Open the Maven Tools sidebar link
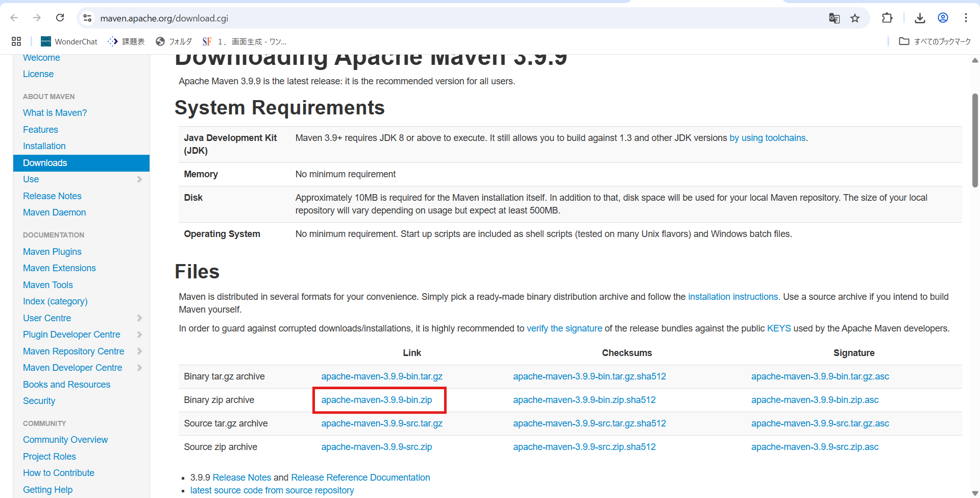The width and height of the screenshot is (980, 498). (x=48, y=285)
